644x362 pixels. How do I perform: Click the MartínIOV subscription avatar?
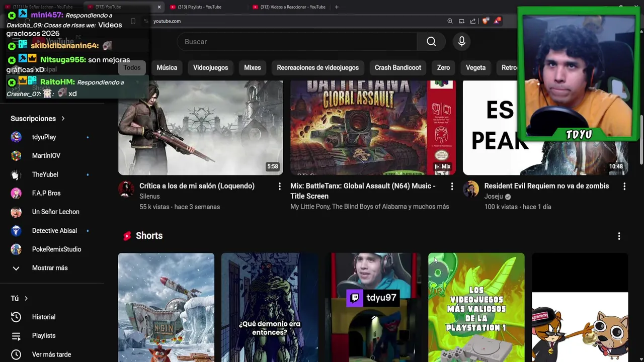(x=16, y=156)
